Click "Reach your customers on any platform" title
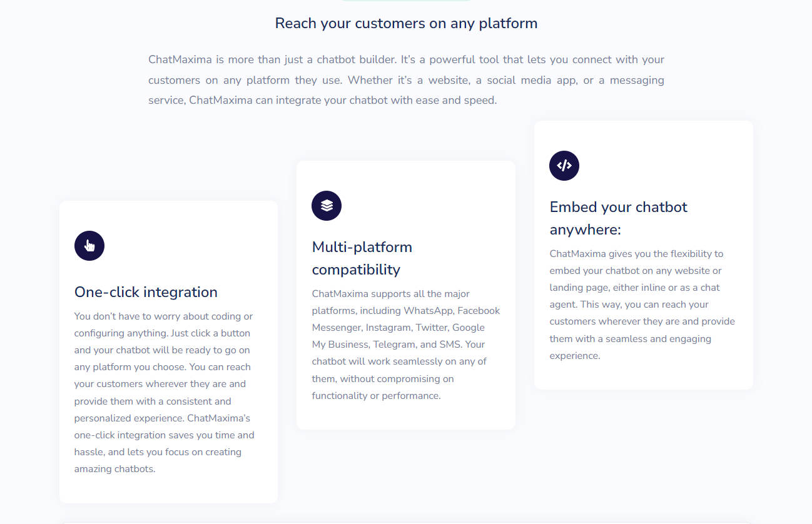The height and width of the screenshot is (524, 812). click(x=406, y=23)
